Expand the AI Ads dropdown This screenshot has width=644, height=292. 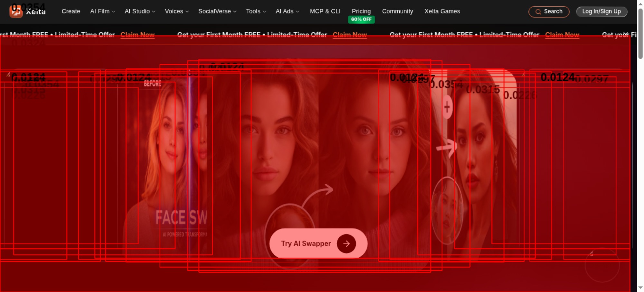coord(287,11)
